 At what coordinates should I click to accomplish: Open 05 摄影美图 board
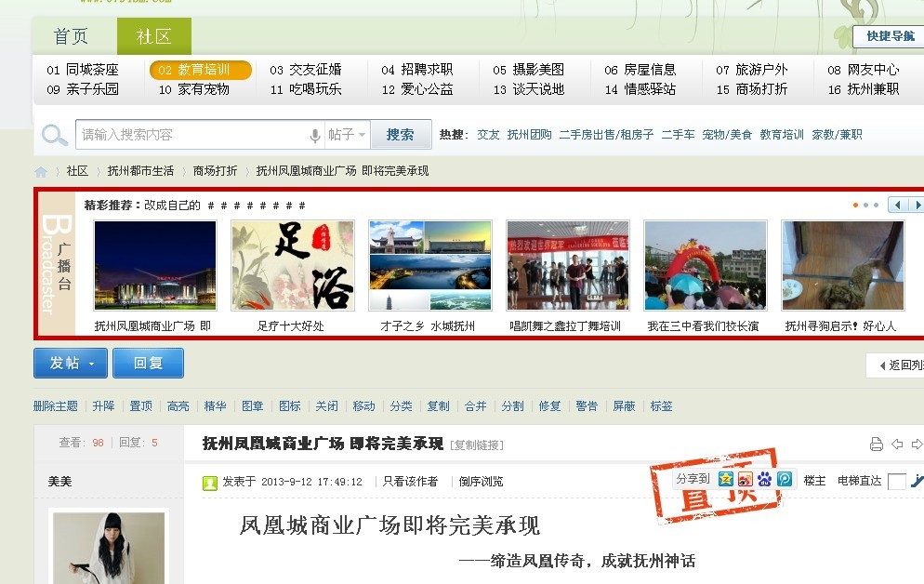tap(529, 70)
